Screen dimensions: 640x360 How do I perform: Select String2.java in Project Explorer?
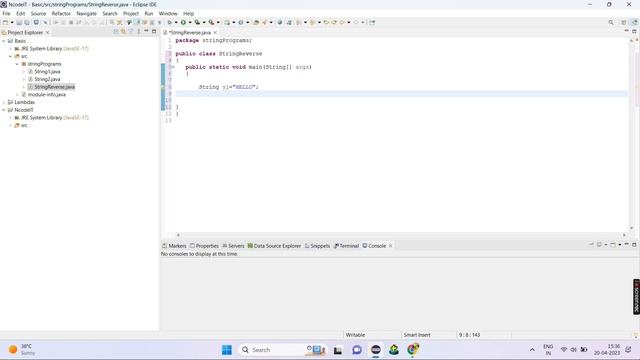pyautogui.click(x=47, y=79)
